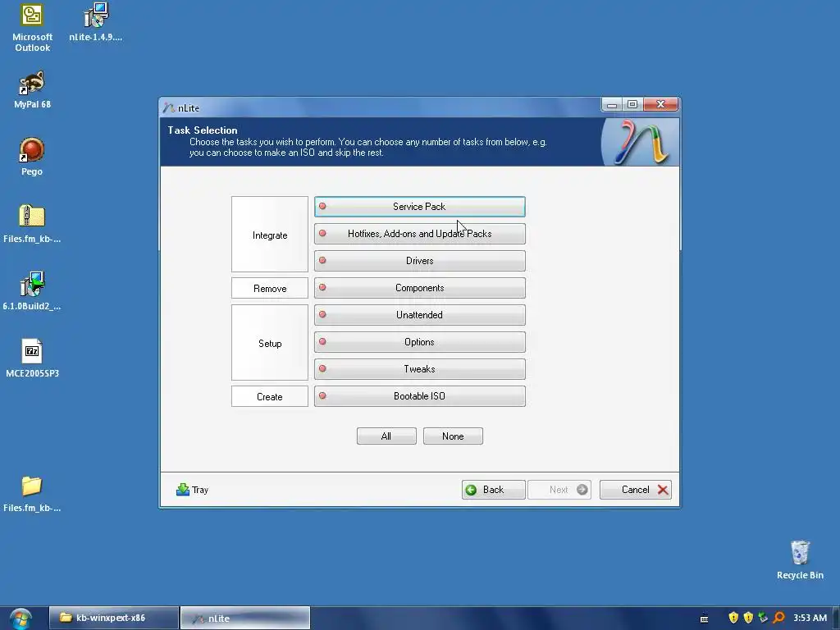The width and height of the screenshot is (840, 630).
Task: Toggle the Drivers task button
Action: (x=419, y=261)
